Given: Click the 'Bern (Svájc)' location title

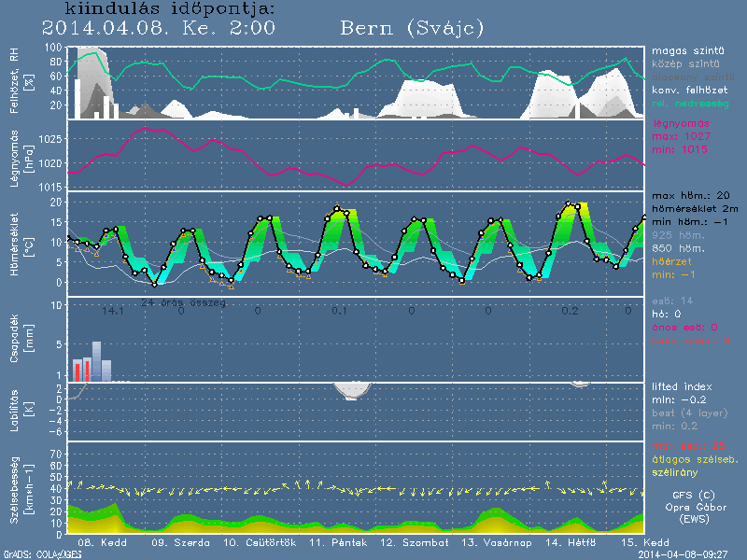Looking at the screenshot, I should [x=412, y=28].
